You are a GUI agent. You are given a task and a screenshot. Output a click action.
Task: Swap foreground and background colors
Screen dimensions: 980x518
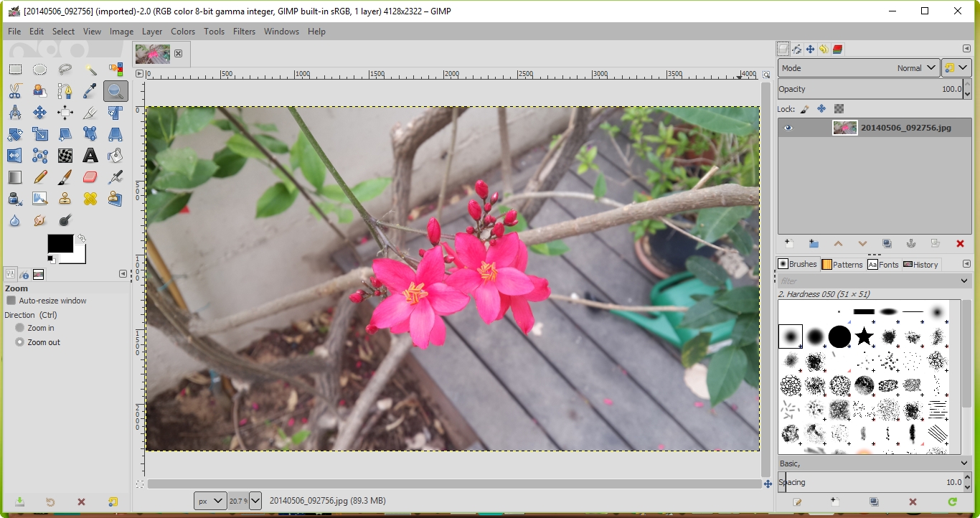82,238
